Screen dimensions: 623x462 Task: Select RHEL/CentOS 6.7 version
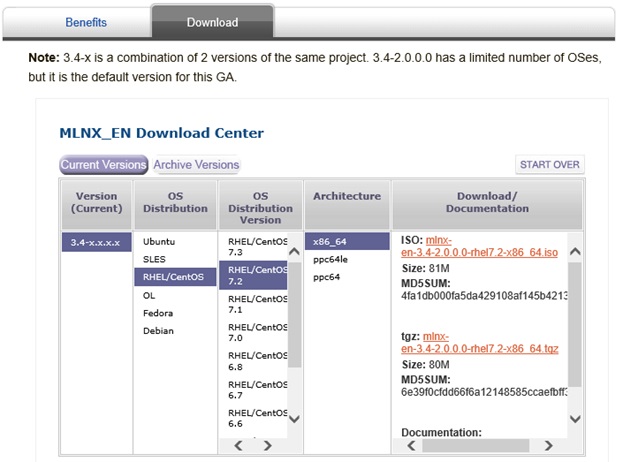tap(253, 390)
